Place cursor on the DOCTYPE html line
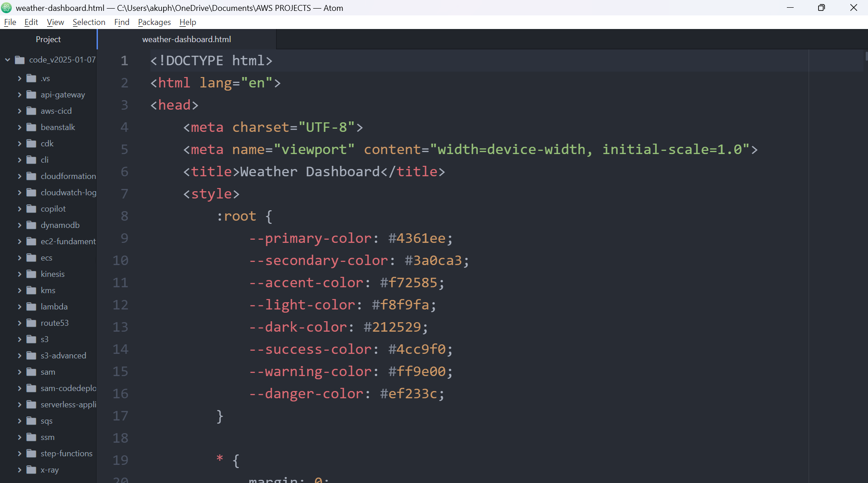The image size is (868, 483). (x=211, y=61)
